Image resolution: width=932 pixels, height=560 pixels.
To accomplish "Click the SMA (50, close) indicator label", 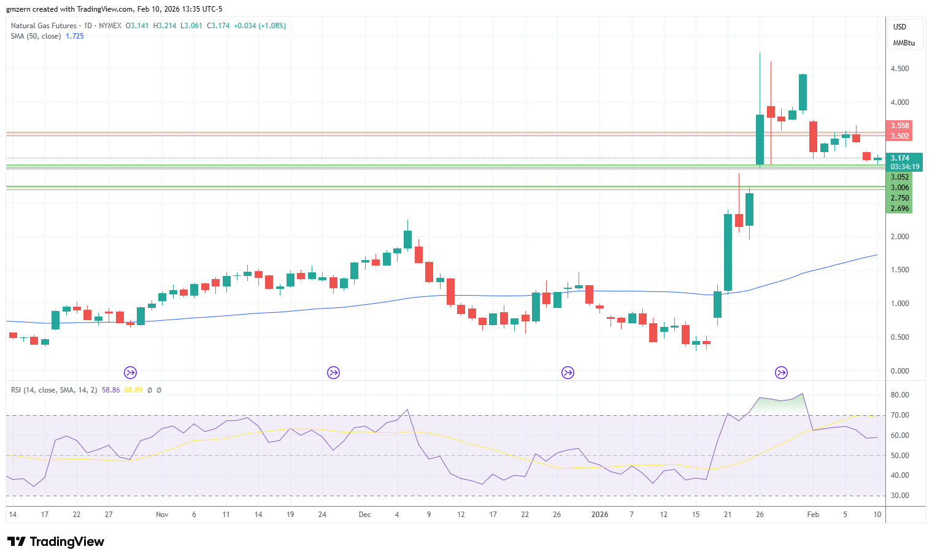I will pyautogui.click(x=36, y=36).
